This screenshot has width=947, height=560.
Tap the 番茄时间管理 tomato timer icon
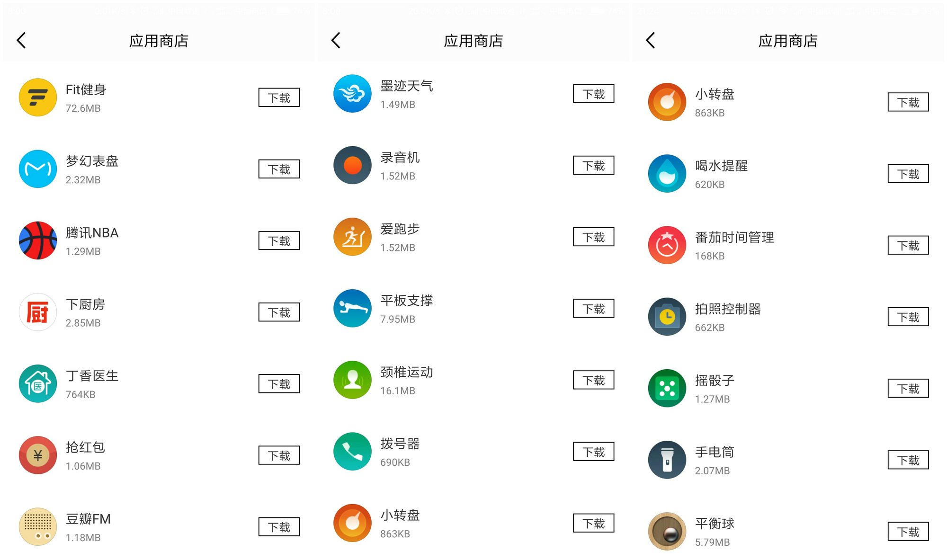click(667, 245)
